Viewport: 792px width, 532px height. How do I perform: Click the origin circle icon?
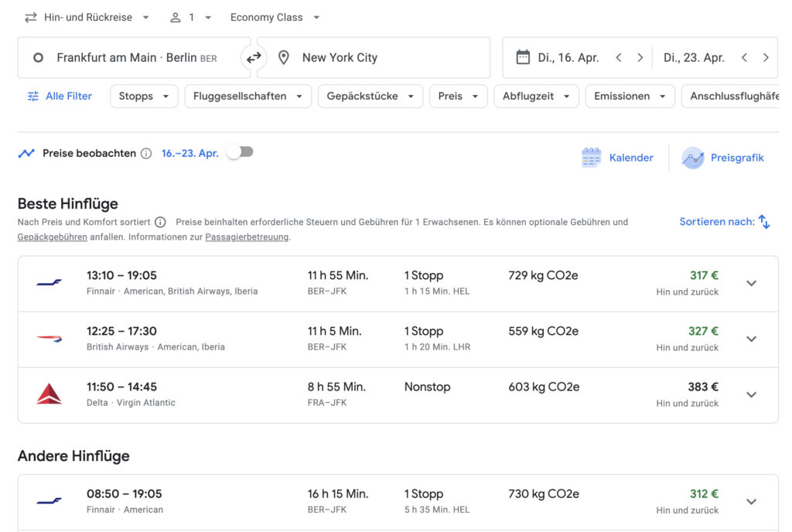click(38, 57)
